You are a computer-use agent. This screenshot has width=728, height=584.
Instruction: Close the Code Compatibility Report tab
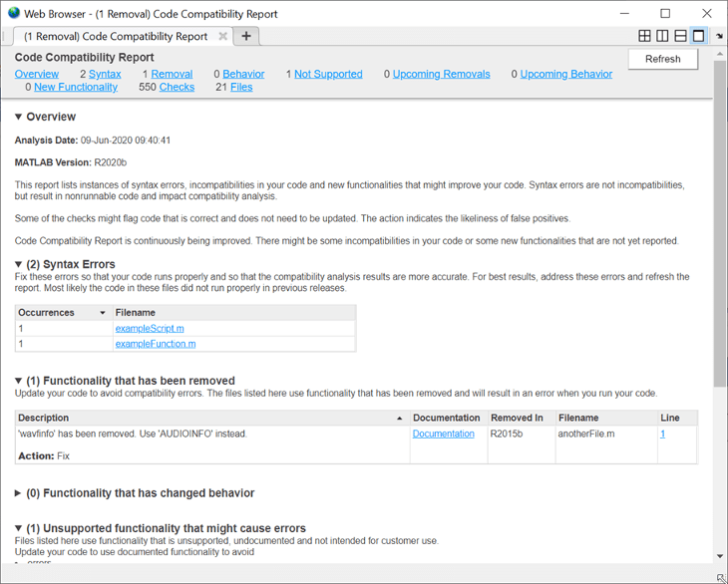pyautogui.click(x=222, y=36)
